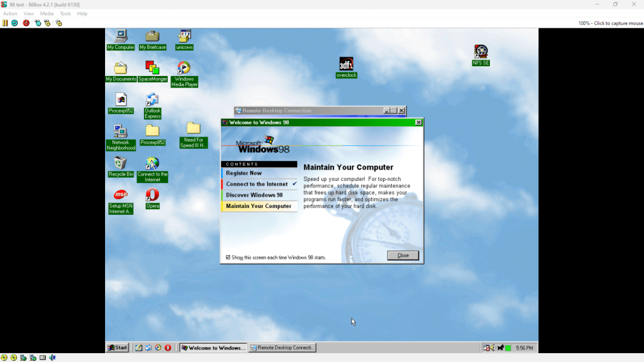Open the Media menu
Viewport: 644px width, 362px height.
pos(47,13)
